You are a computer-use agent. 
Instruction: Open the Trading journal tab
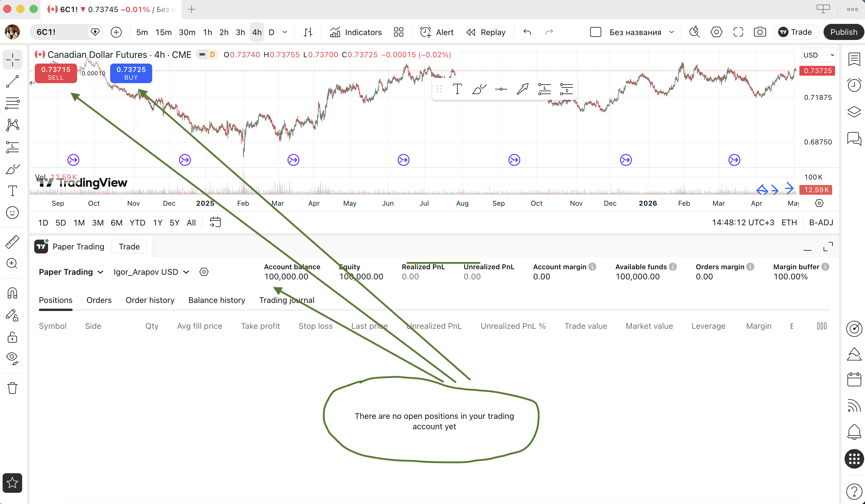pyautogui.click(x=287, y=300)
